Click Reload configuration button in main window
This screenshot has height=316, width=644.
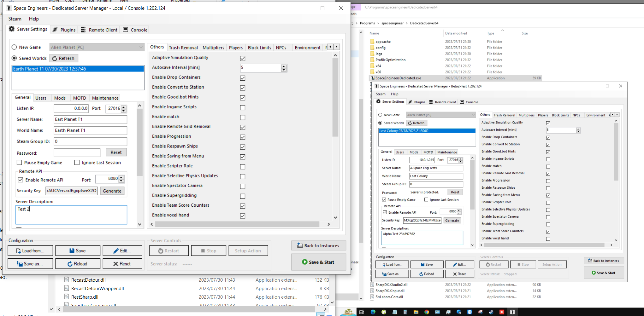click(78, 264)
